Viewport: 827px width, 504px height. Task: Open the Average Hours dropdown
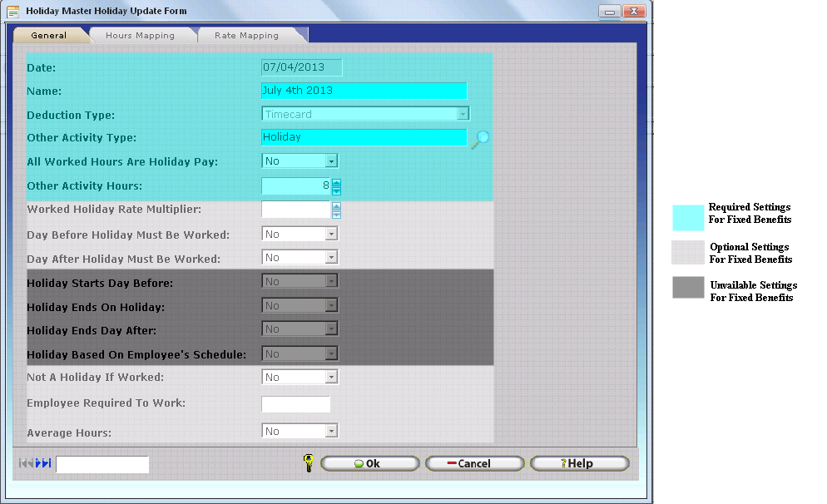pyautogui.click(x=331, y=431)
